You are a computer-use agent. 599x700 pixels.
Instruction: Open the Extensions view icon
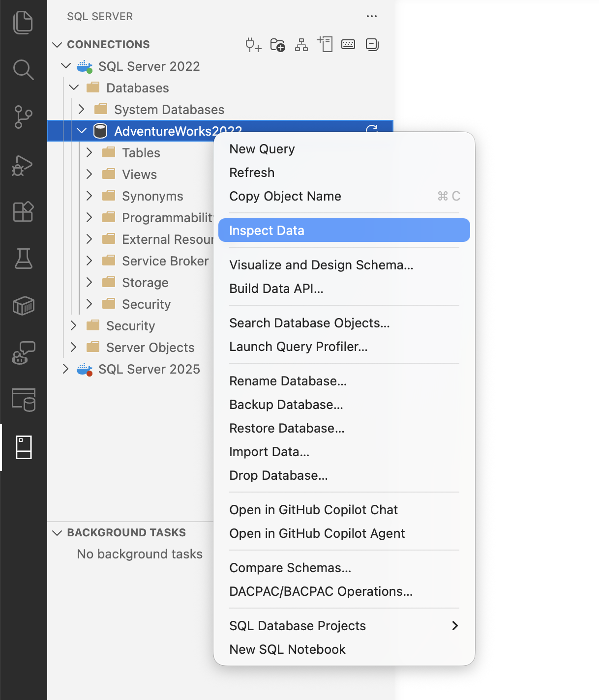pos(23,211)
